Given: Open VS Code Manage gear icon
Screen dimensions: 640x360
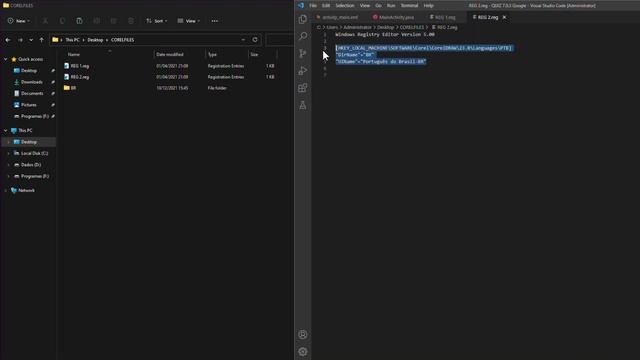Looking at the screenshot, I should [x=302, y=351].
